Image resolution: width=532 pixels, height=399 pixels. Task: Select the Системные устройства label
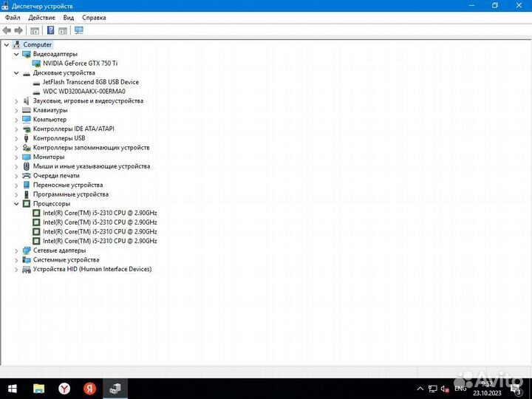click(66, 260)
